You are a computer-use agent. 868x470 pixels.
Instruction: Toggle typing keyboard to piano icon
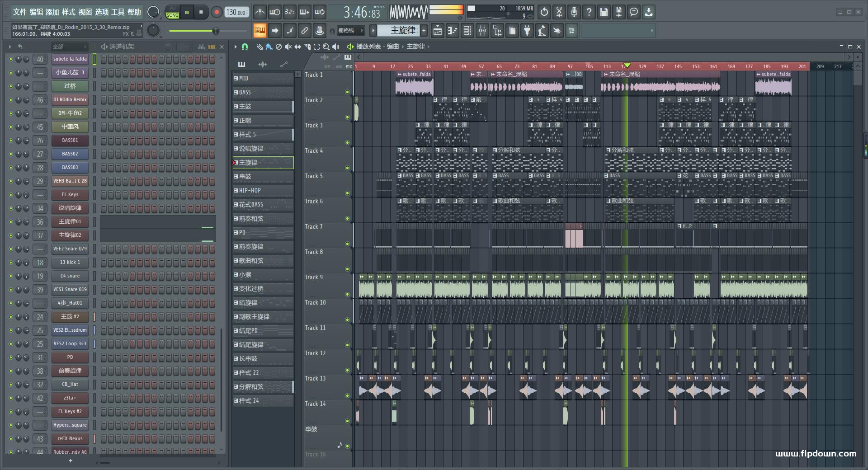click(x=259, y=31)
